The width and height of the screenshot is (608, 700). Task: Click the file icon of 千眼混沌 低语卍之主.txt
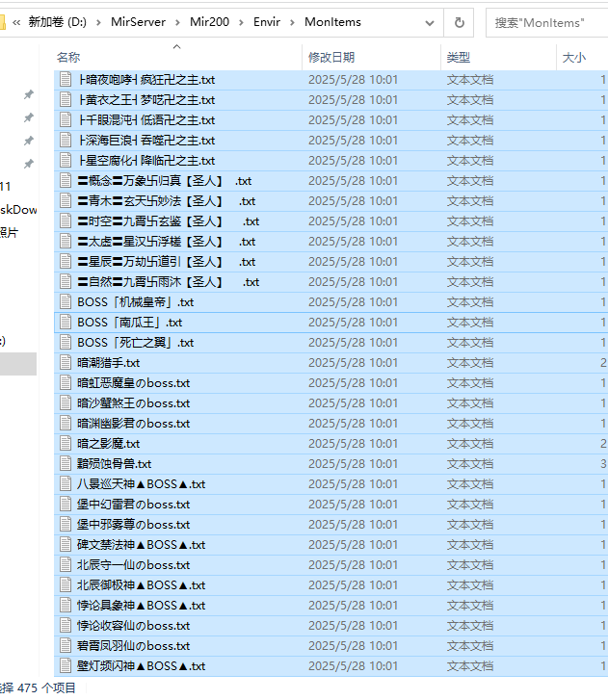(x=66, y=119)
